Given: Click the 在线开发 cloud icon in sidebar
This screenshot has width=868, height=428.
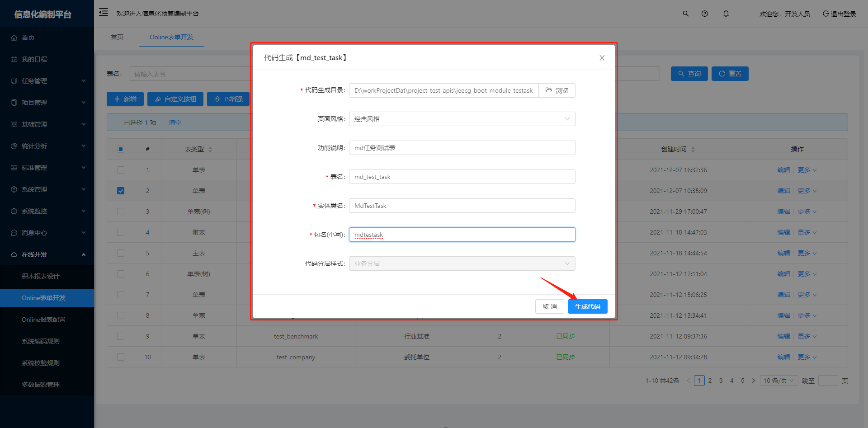Looking at the screenshot, I should click(14, 254).
